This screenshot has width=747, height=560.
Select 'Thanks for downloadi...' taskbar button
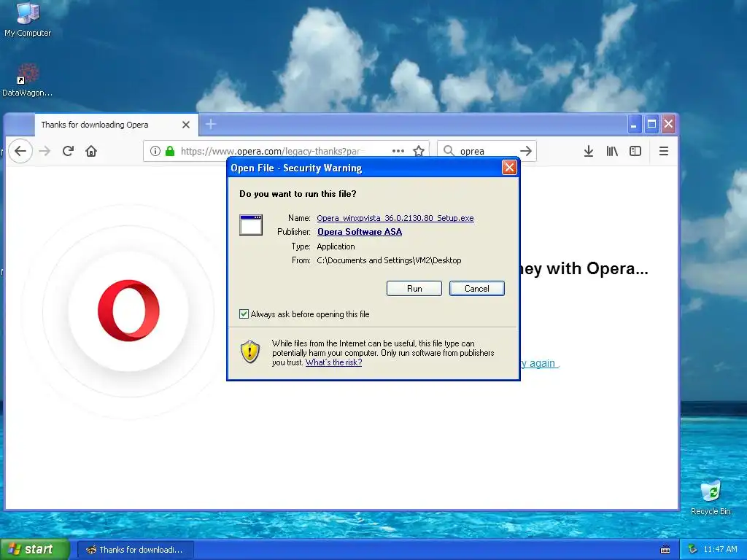click(135, 550)
